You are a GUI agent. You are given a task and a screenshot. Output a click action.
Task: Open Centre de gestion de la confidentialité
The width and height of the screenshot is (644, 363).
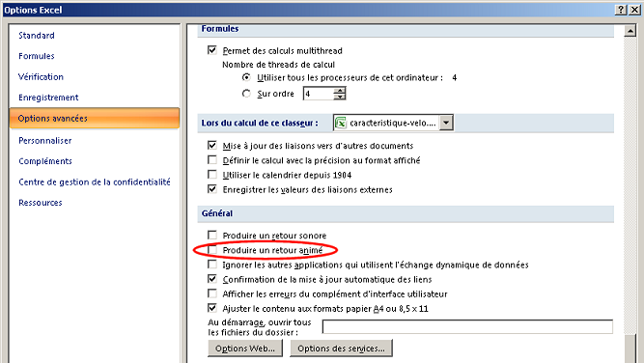95,181
